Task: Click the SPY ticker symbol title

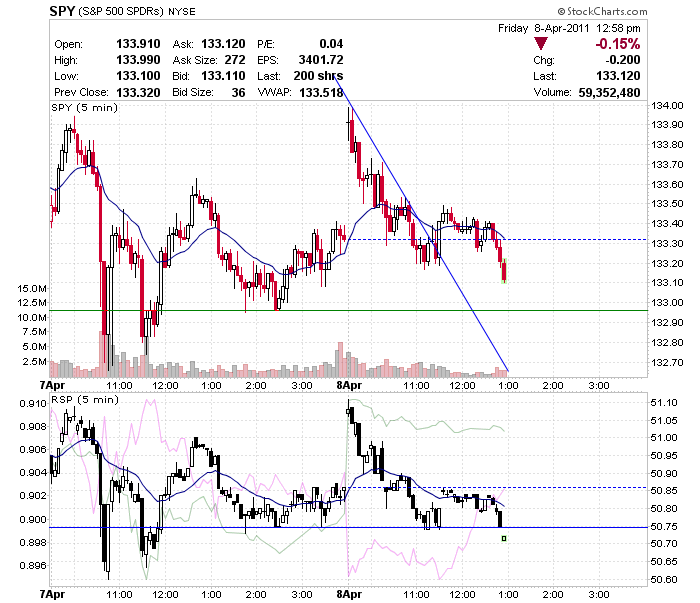Action: pos(62,11)
